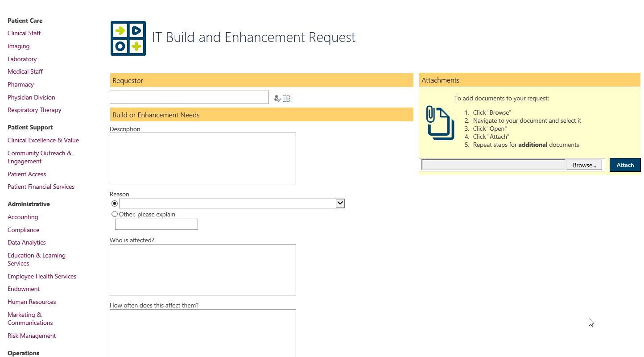Click inside the Description text area

coord(203,158)
